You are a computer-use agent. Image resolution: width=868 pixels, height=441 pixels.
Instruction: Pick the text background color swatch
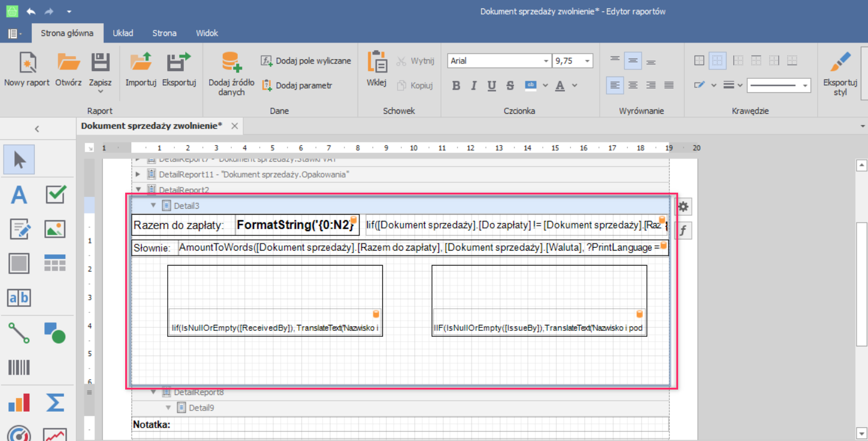(531, 86)
